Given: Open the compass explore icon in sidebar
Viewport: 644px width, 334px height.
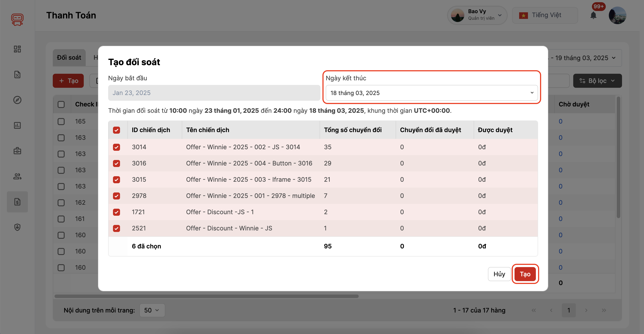Looking at the screenshot, I should (17, 100).
